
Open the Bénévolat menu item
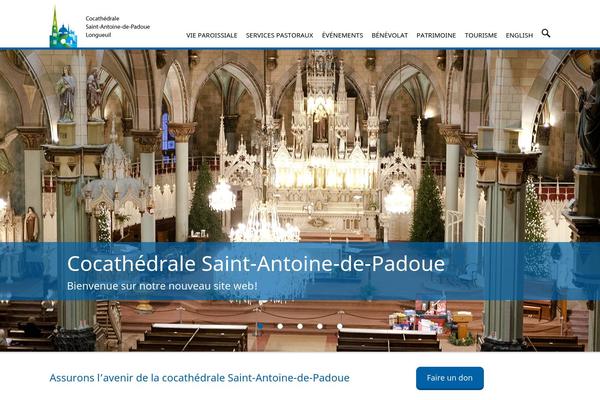pyautogui.click(x=390, y=35)
